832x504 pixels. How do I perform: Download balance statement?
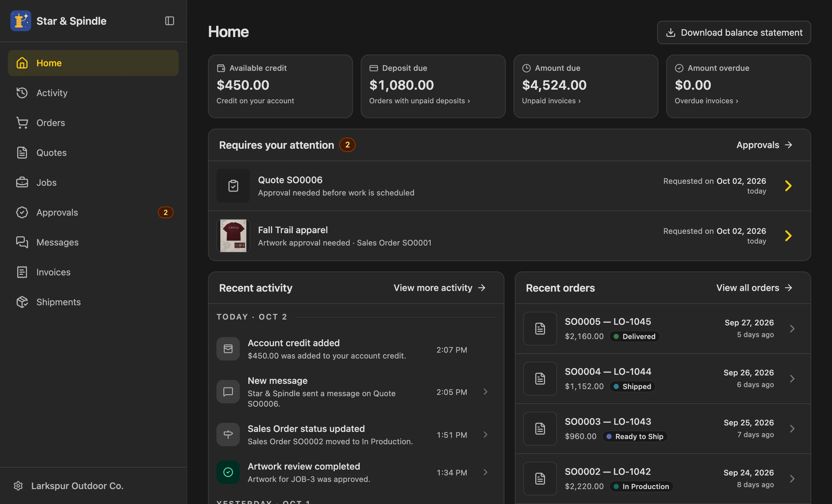pos(734,32)
